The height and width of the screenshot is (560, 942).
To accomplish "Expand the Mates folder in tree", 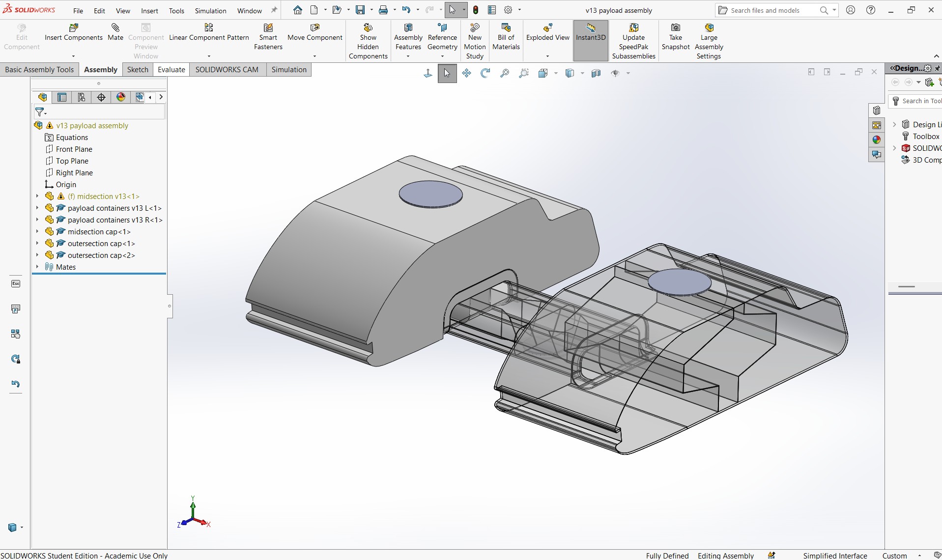I will click(37, 267).
